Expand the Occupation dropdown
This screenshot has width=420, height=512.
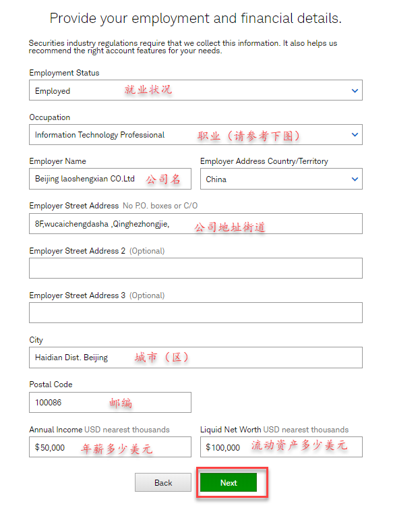[x=196, y=134]
